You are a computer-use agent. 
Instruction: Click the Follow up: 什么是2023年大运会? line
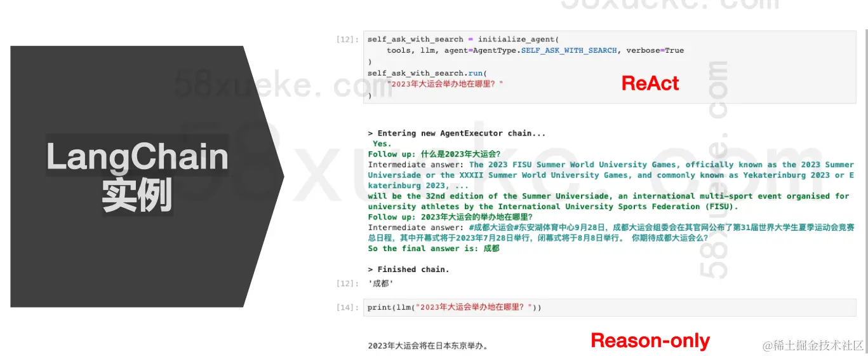pos(434,154)
